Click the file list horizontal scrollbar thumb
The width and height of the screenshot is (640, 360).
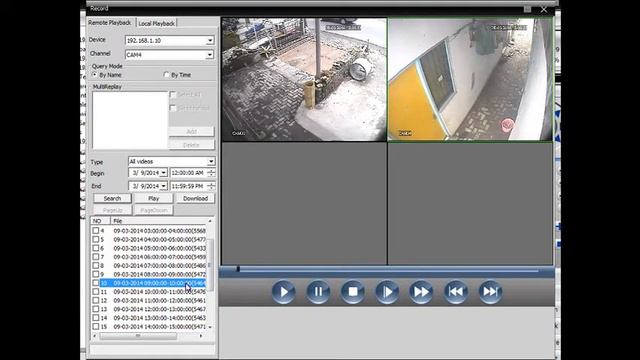(x=138, y=336)
